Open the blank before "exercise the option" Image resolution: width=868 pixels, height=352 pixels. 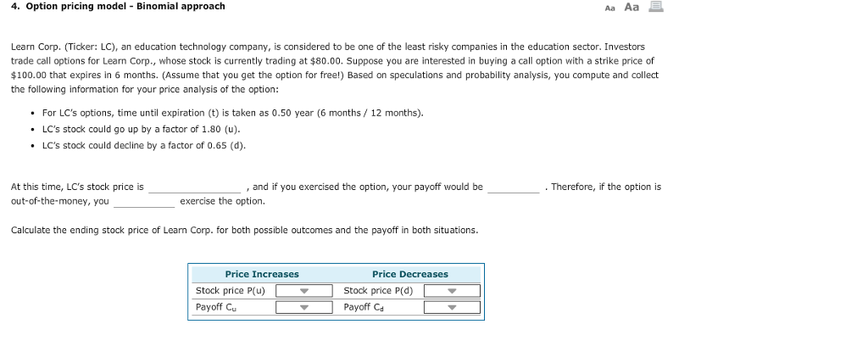144,202
